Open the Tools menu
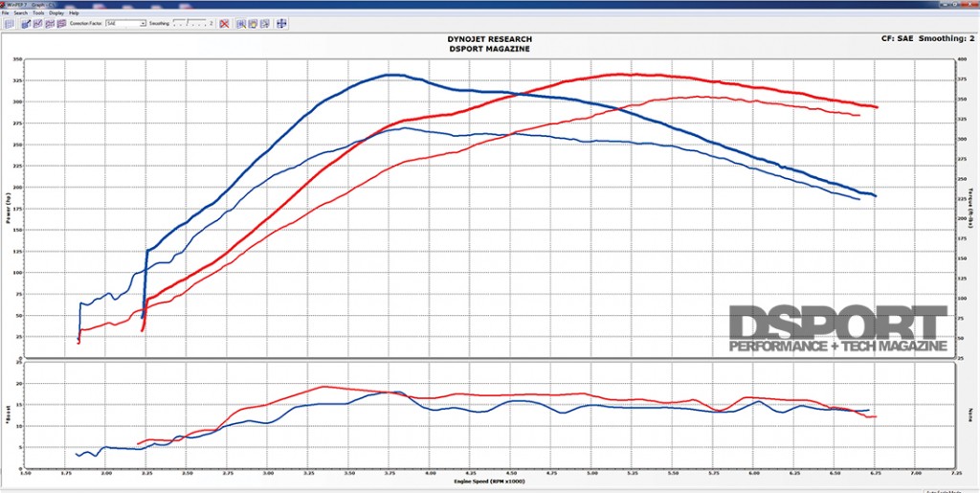980x493 pixels. (38, 13)
